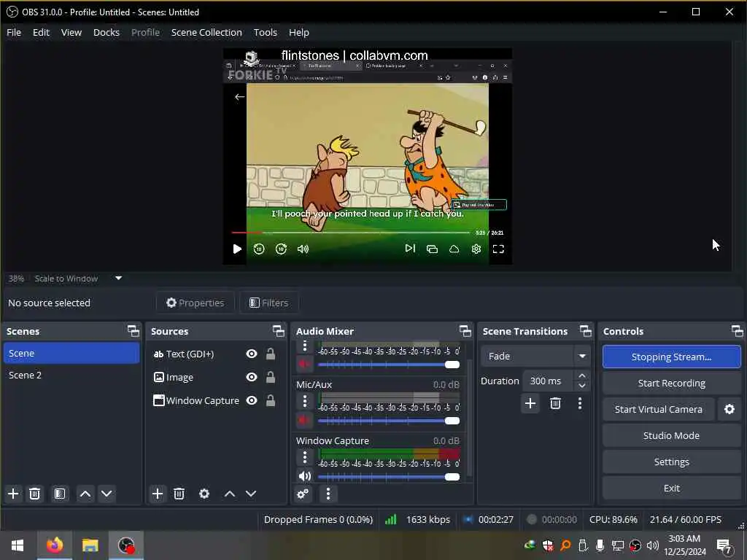Increase transition duration with up arrow
747x560 pixels.
tap(581, 376)
